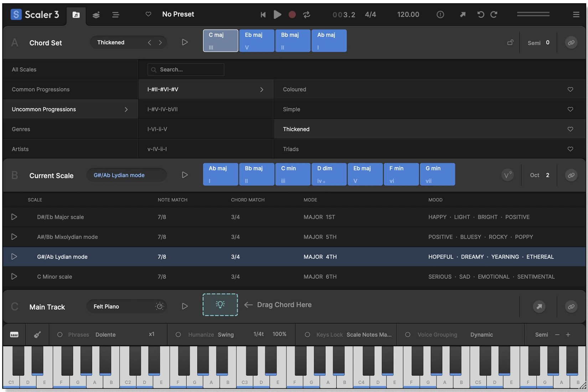Enable the Keys Lock option
The image size is (588, 392).
pyautogui.click(x=307, y=334)
